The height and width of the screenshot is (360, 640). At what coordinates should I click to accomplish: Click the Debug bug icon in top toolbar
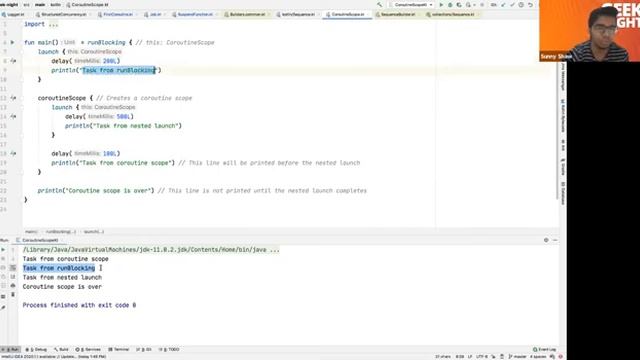pyautogui.click(x=450, y=5)
